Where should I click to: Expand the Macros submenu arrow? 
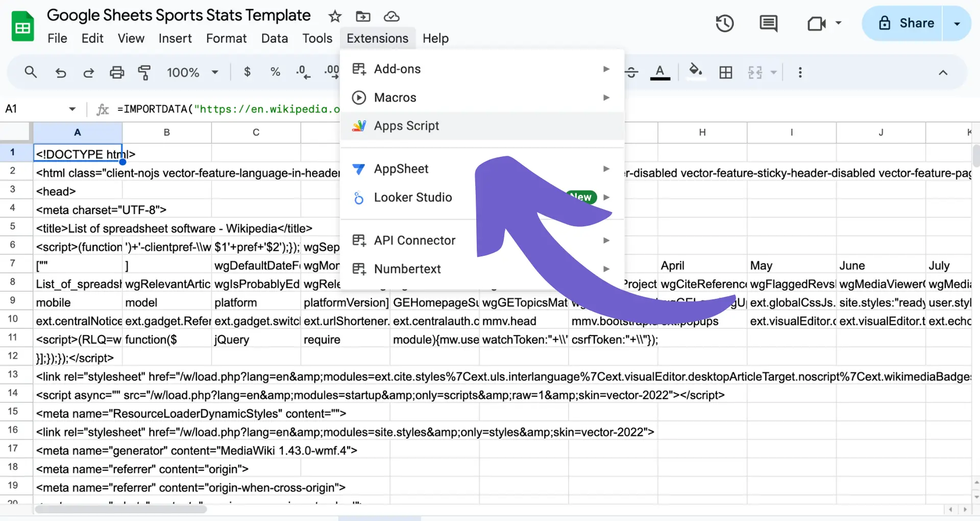tap(606, 98)
